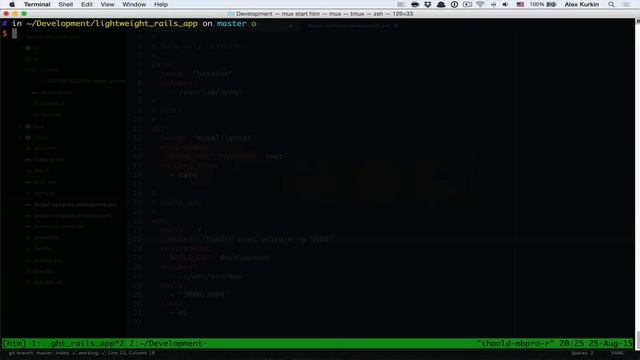Open the Window menu
This screenshot has width=640, height=360.
[x=134, y=4]
